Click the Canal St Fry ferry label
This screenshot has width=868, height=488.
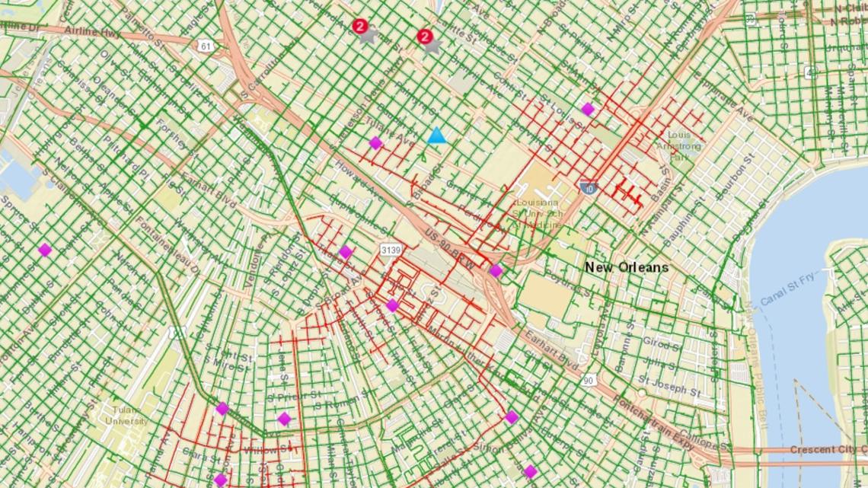787,289
